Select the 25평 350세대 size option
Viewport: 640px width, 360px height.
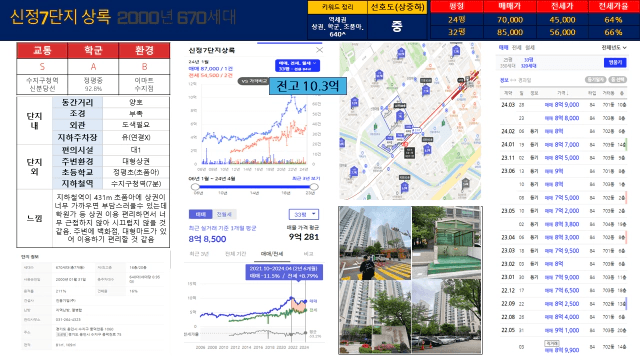tap(508, 62)
